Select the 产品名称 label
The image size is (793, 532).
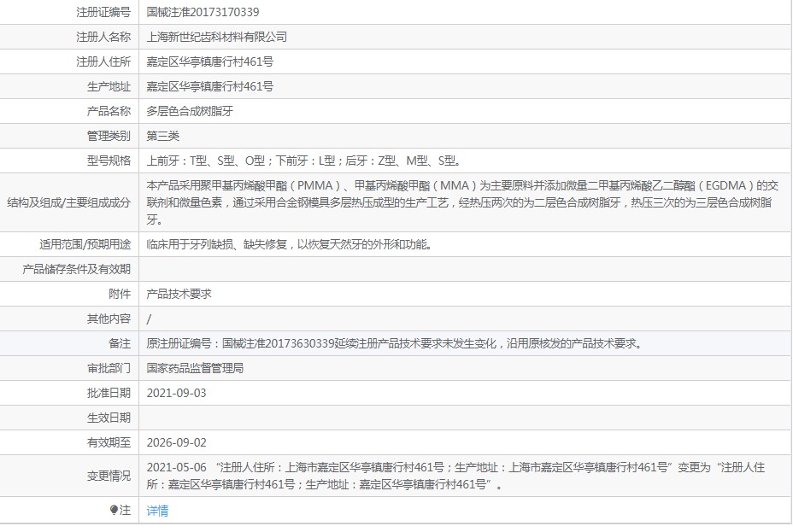[109, 111]
